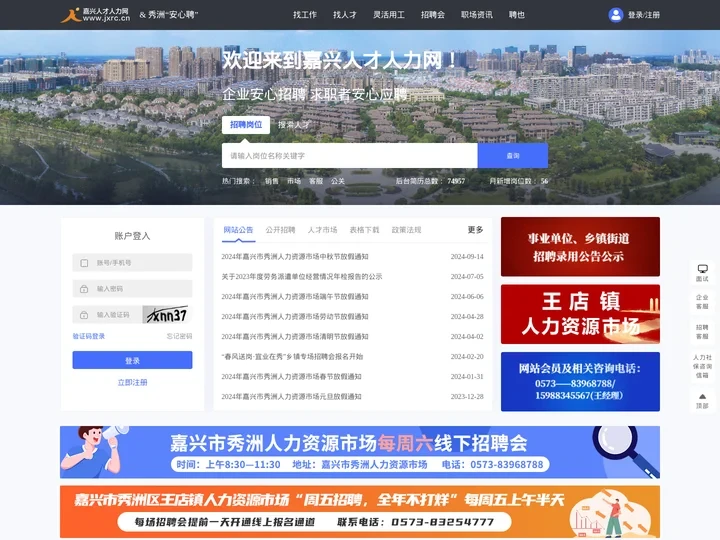Click the 王店镇人力资源市场 red banner
This screenshot has height=540, width=720.
(x=580, y=314)
